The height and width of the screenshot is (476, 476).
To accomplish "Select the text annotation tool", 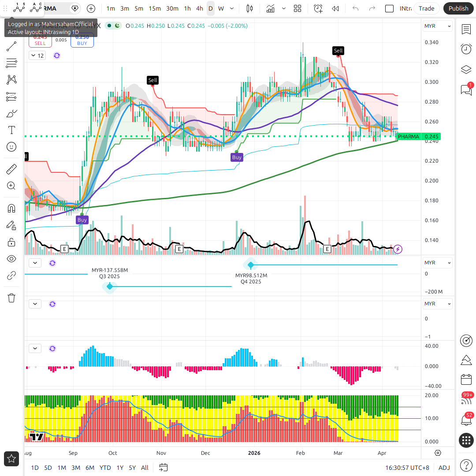I will 11,130.
